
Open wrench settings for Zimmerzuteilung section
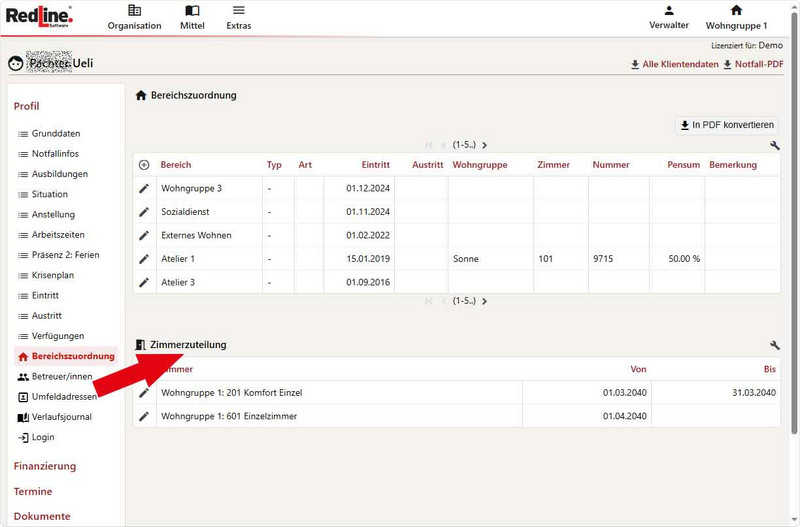click(774, 345)
